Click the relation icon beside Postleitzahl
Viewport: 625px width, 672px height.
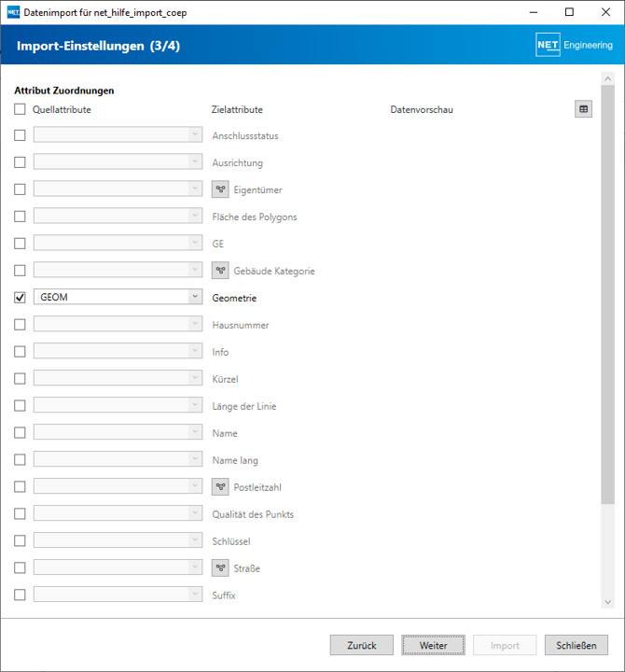pyautogui.click(x=220, y=487)
